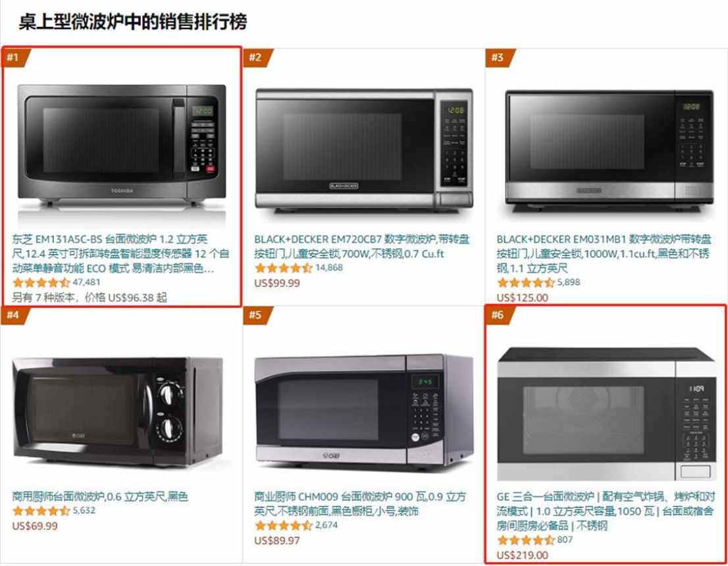
Task: Open the 5,898 reviews for the EM031MB1
Action: coord(568,282)
